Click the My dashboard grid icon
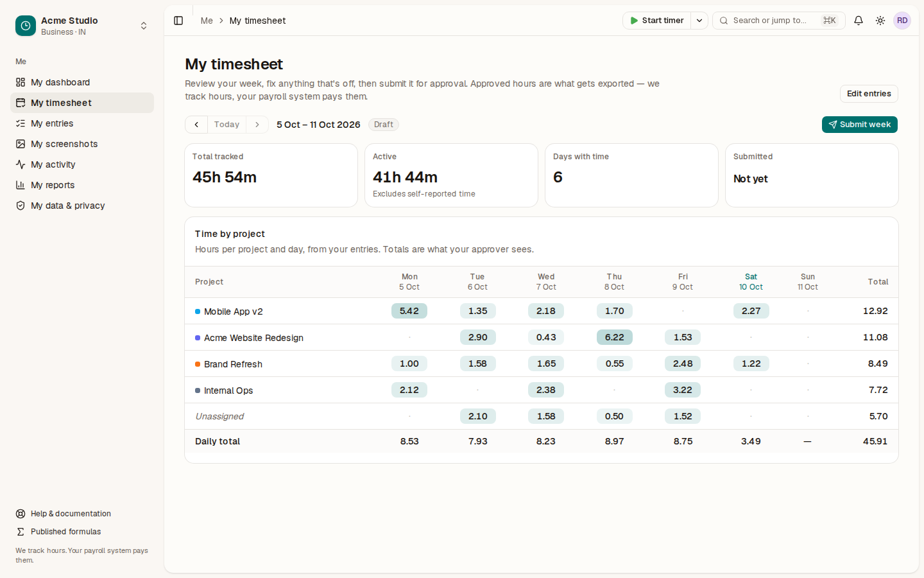The width and height of the screenshot is (924, 578). point(21,82)
